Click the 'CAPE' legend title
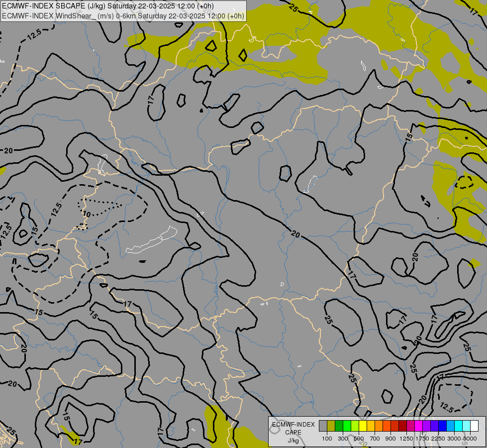 coord(293,433)
